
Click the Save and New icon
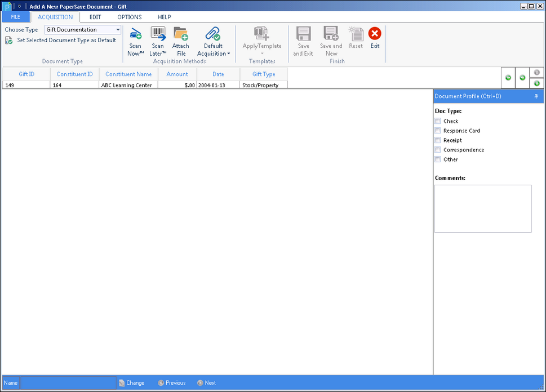point(331,33)
